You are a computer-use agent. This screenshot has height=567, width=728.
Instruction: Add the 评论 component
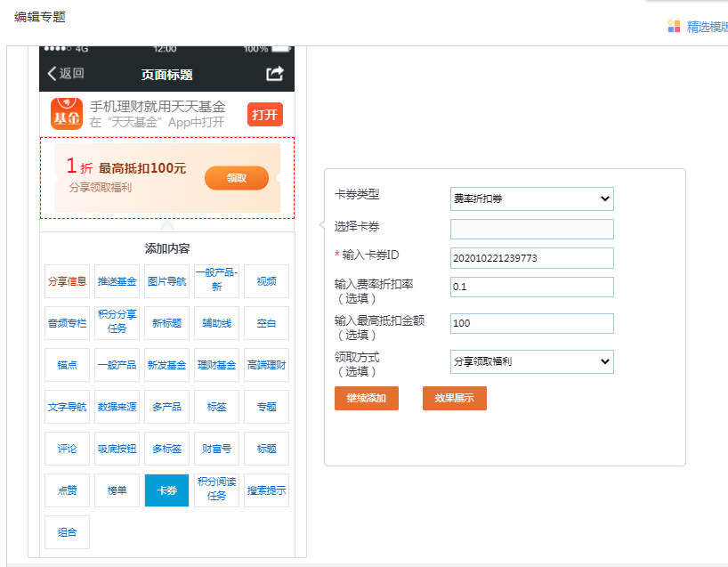(68, 449)
